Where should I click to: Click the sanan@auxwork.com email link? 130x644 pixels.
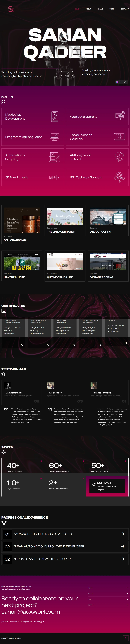[31, 612]
